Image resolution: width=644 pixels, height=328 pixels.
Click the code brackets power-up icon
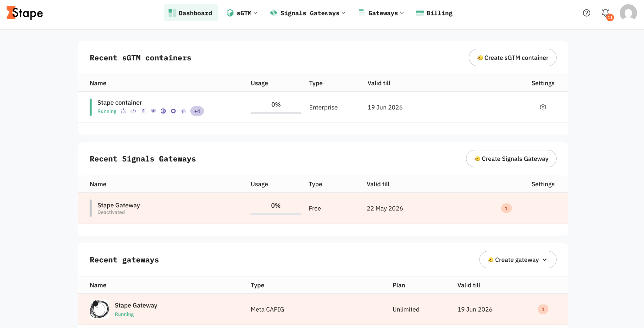click(x=133, y=111)
